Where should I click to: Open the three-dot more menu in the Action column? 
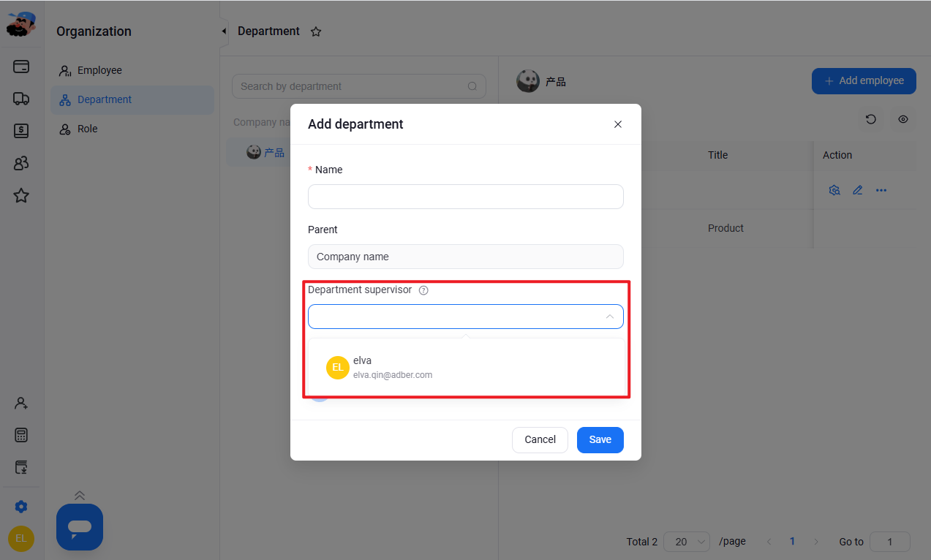(881, 190)
